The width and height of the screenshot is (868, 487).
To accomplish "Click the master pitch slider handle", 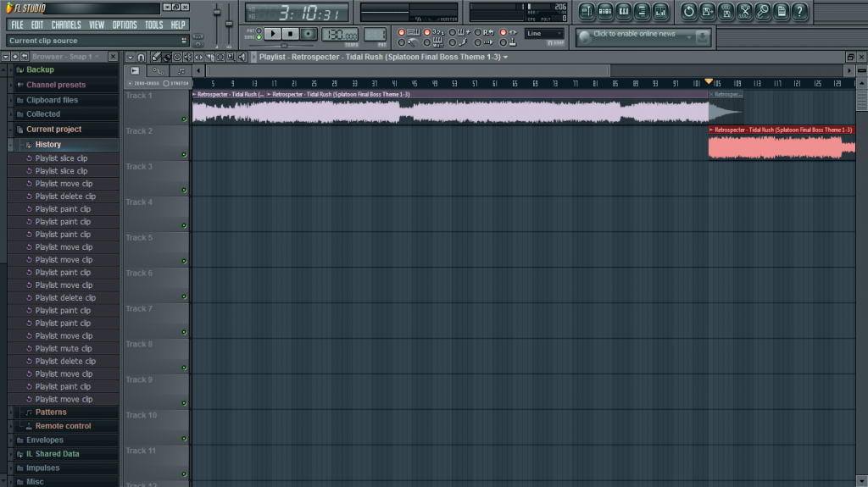I will tap(229, 24).
